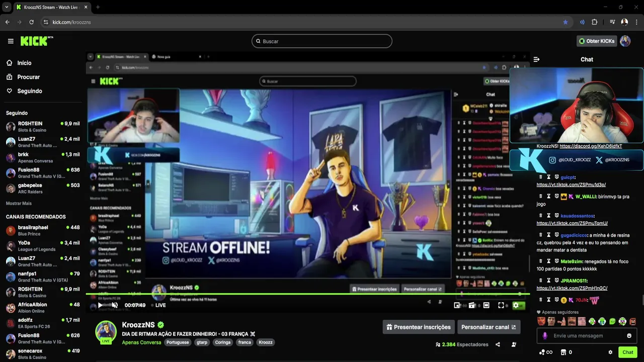
Task: Open the browser extensions puzzle icon
Action: coord(595,22)
